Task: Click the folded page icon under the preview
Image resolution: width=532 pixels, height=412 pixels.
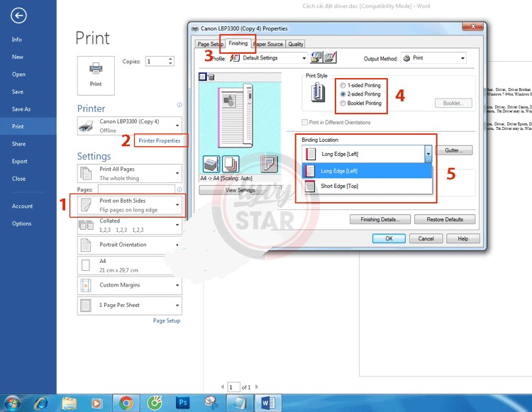Action: pyautogui.click(x=269, y=164)
